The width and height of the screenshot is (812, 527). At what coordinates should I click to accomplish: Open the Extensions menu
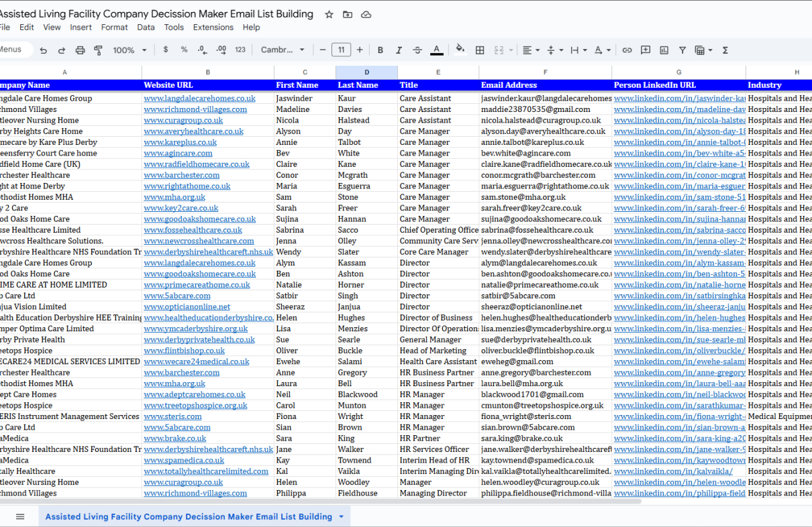(213, 27)
